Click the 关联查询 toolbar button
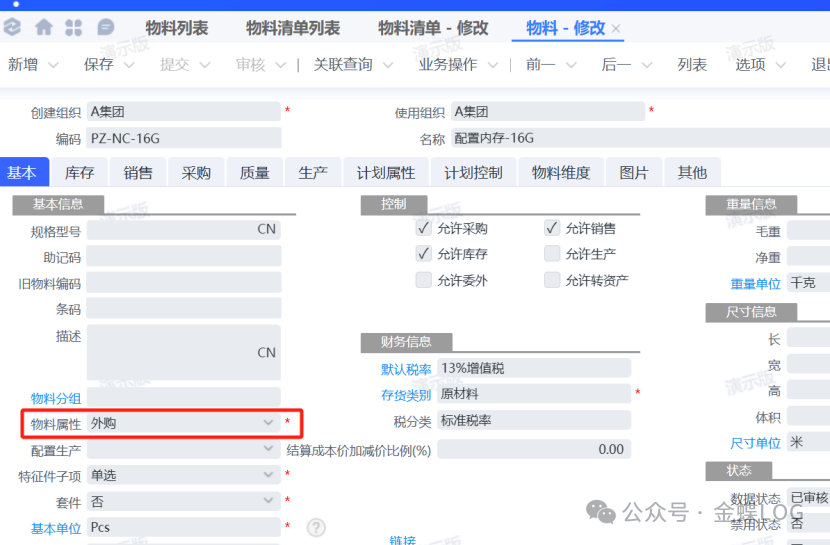The height and width of the screenshot is (545, 830). click(x=343, y=65)
